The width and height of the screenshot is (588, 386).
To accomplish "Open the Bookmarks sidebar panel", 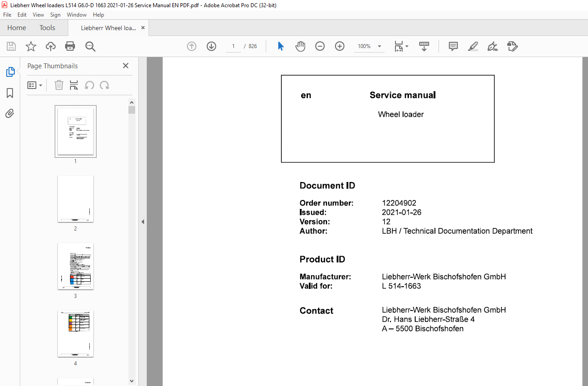I will 10,93.
